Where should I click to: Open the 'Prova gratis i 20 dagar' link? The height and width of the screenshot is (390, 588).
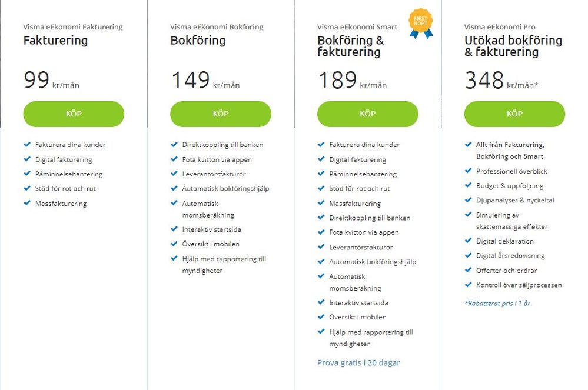(x=358, y=362)
